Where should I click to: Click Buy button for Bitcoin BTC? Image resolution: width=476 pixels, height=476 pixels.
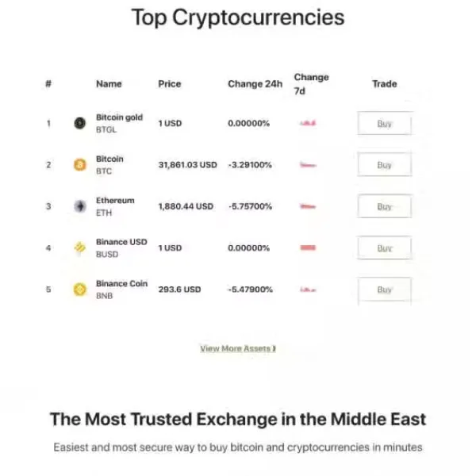(x=384, y=165)
